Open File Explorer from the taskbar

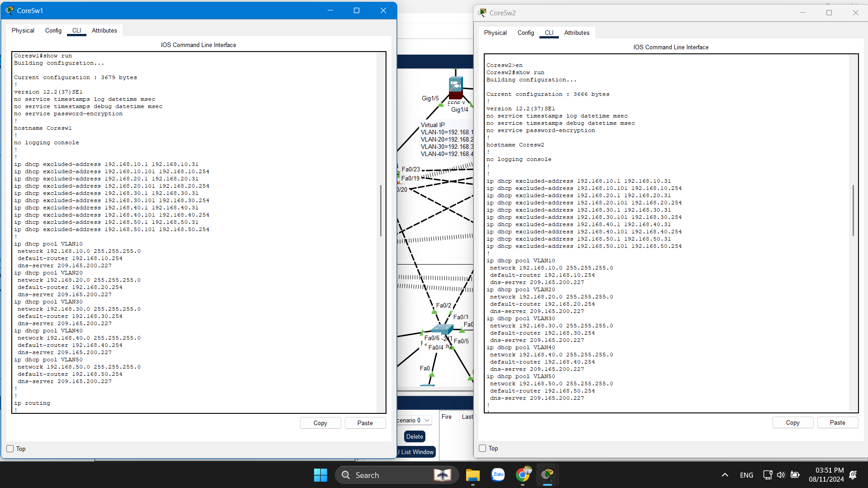click(473, 475)
